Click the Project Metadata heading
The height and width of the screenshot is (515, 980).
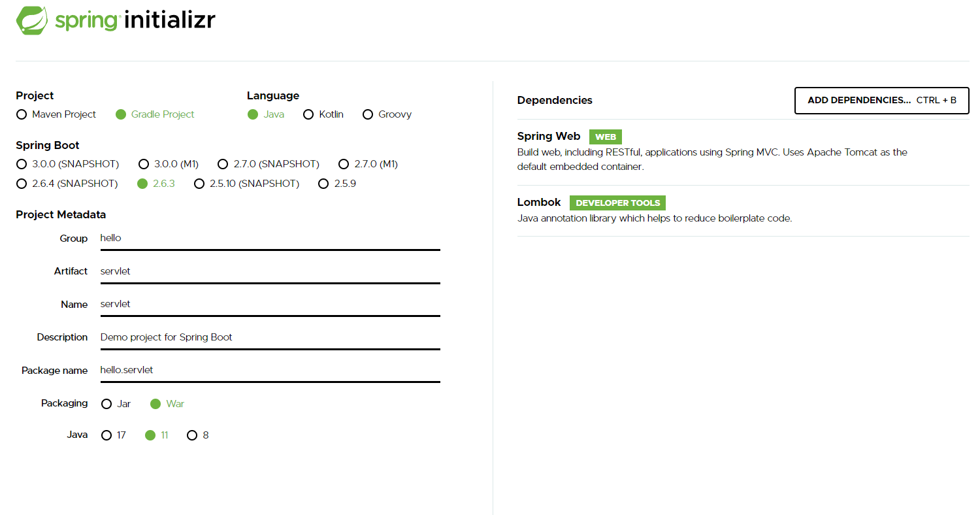click(61, 215)
